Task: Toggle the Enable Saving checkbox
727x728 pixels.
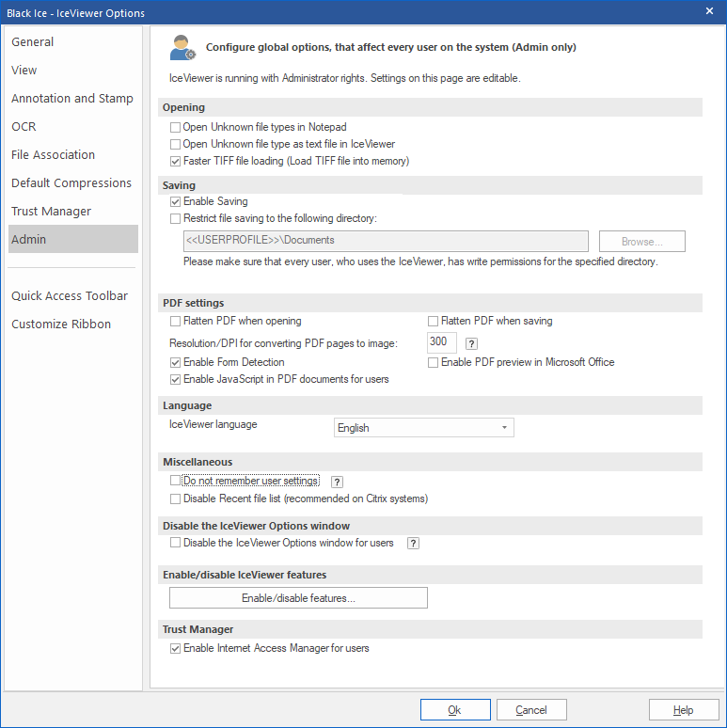Action: (175, 202)
